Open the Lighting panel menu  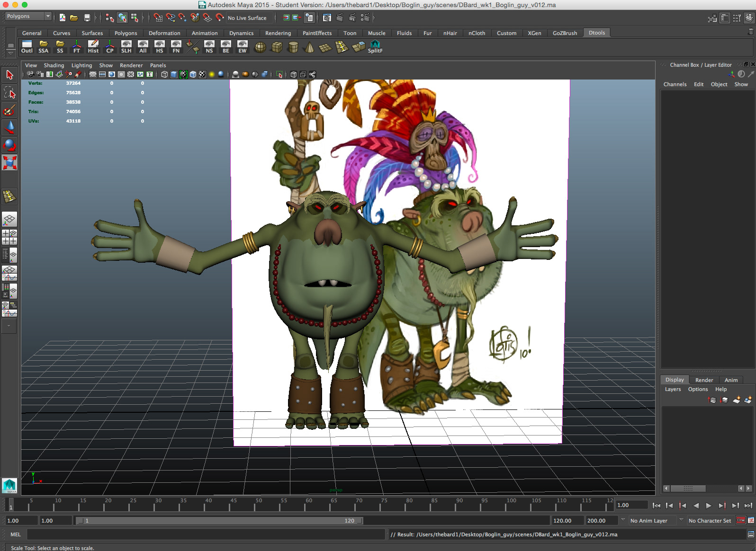pos(81,65)
